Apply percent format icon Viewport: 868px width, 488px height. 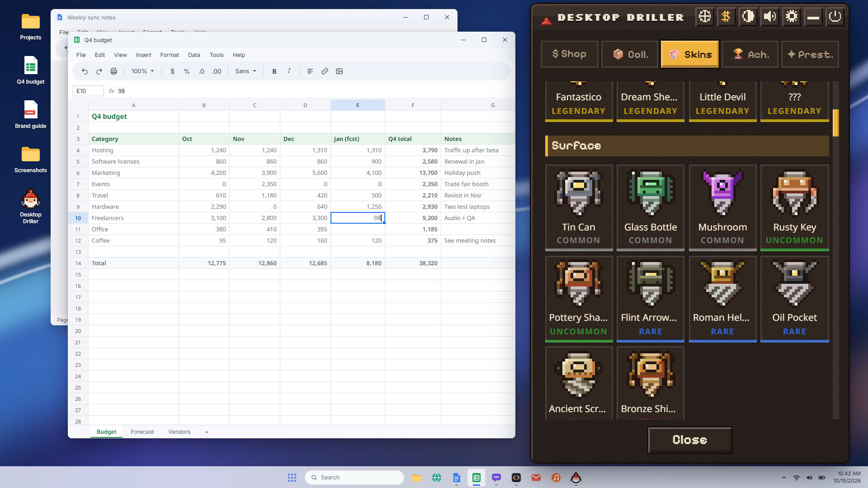(187, 71)
